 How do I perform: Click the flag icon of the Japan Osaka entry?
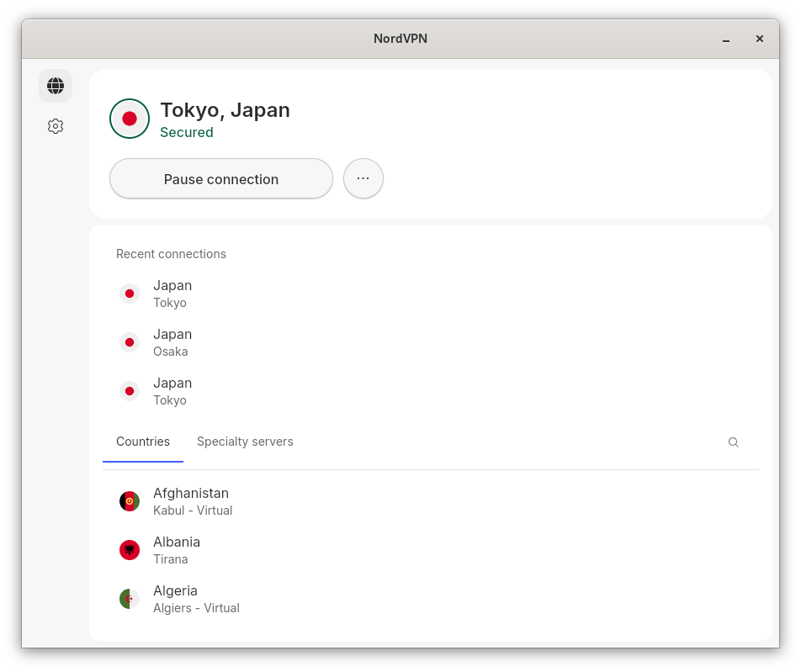(x=130, y=342)
